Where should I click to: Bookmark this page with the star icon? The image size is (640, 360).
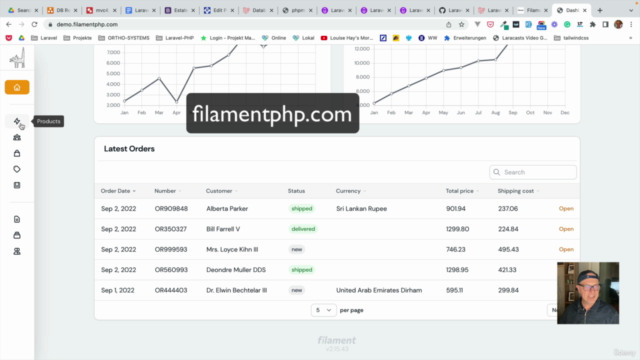point(462,24)
